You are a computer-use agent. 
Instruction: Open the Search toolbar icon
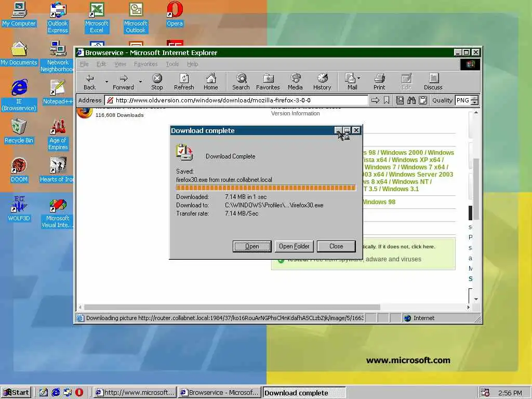(x=241, y=82)
